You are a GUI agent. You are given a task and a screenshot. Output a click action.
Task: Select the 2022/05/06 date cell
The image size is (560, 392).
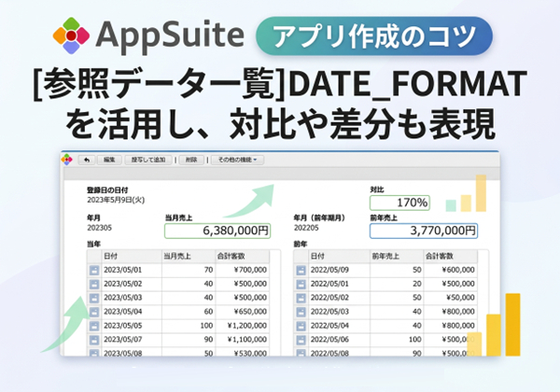(340, 340)
